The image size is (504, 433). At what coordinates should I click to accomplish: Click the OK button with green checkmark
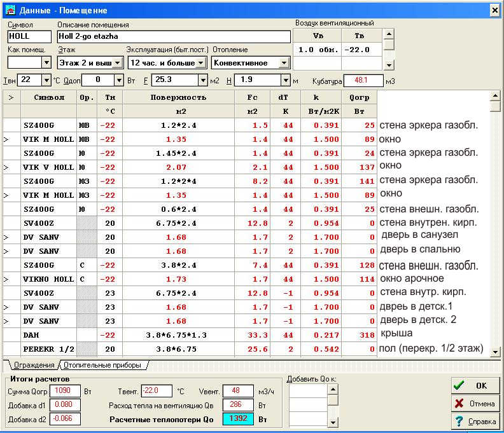[x=475, y=385]
